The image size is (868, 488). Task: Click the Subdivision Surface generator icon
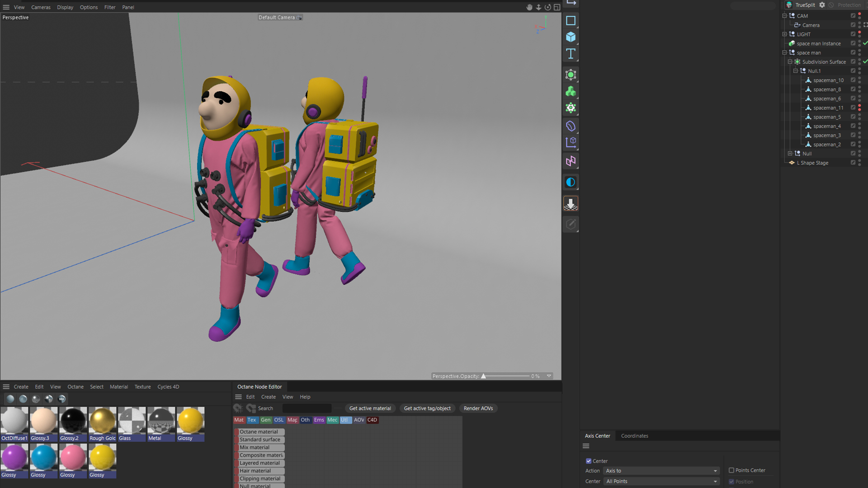pos(571,75)
